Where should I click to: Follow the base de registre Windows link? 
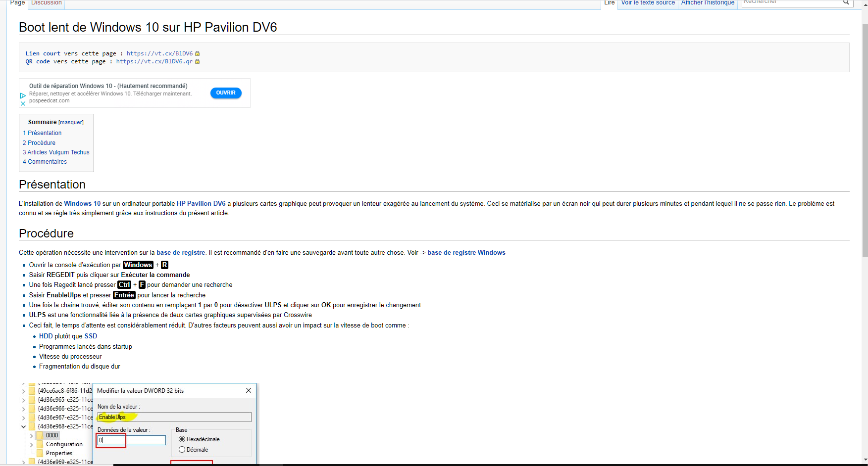click(x=466, y=252)
